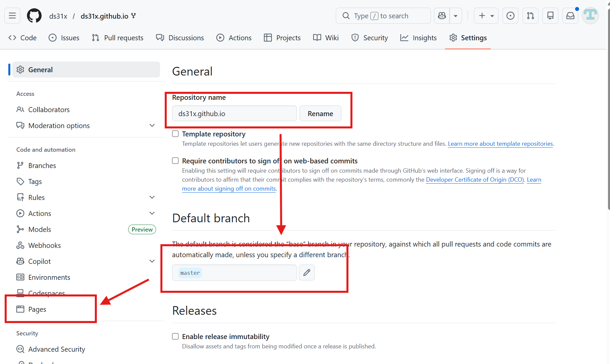This screenshot has height=364, width=610.
Task: Click the Repository name text field
Action: click(234, 113)
